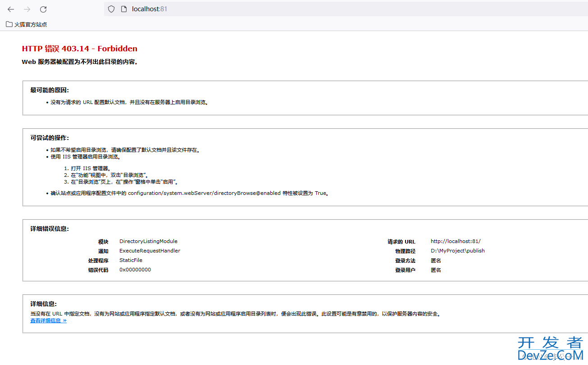This screenshot has height=365, width=588.
Task: Click the 错误代码 label
Action: pyautogui.click(x=98, y=270)
